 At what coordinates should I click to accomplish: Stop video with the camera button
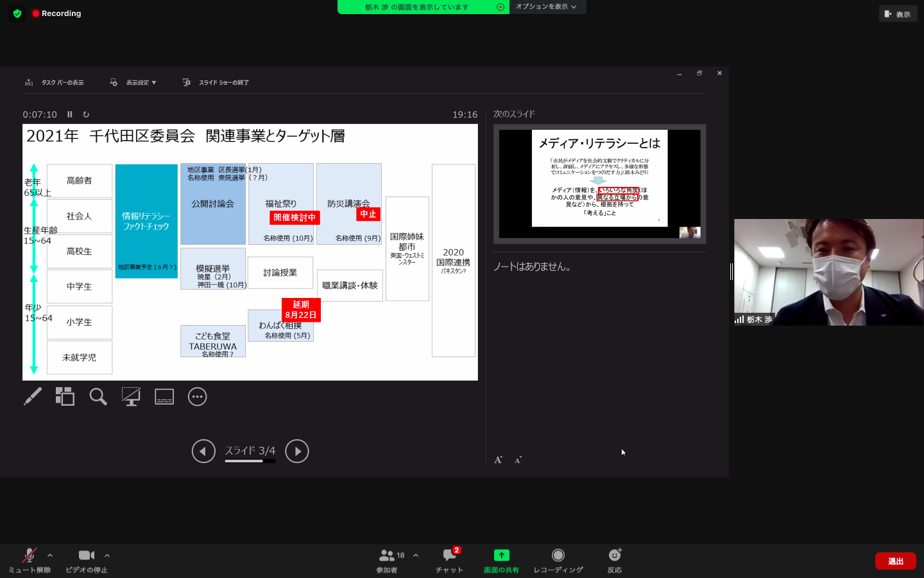coord(86,559)
